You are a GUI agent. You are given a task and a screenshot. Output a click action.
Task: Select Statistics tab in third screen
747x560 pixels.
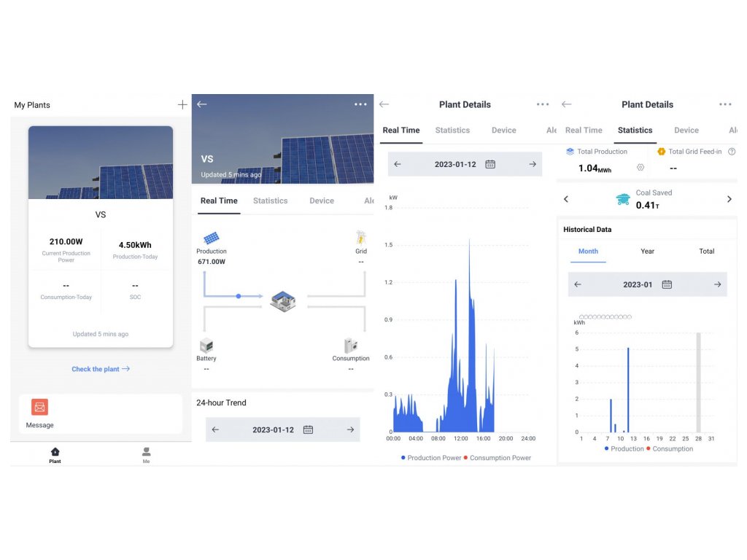[x=452, y=131]
